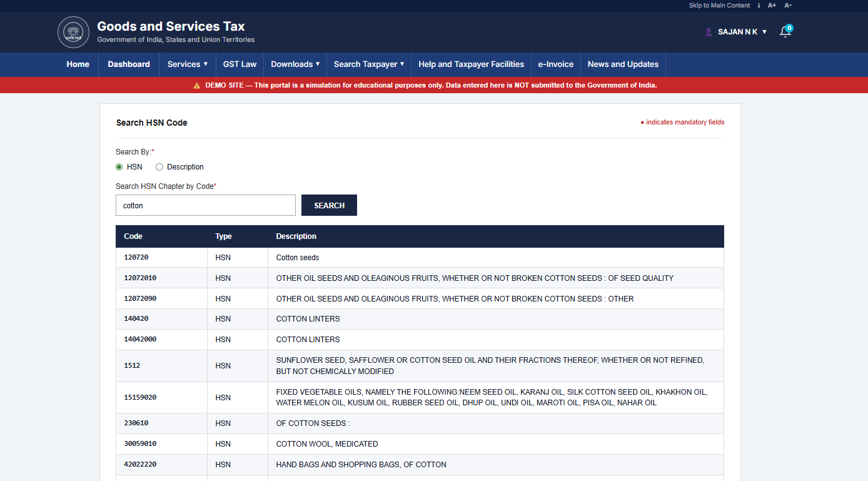Decrease font size with A-
The width and height of the screenshot is (868, 481).
(788, 5)
